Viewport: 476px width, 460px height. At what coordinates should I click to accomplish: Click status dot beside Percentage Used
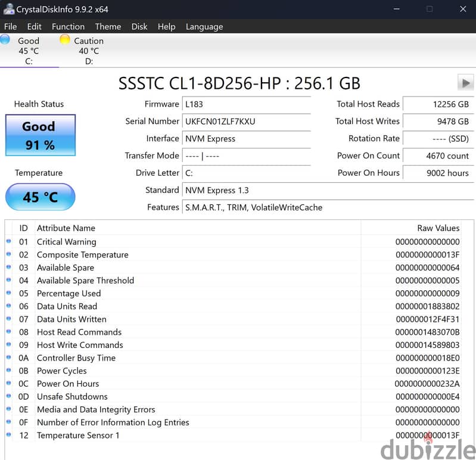[x=9, y=293]
